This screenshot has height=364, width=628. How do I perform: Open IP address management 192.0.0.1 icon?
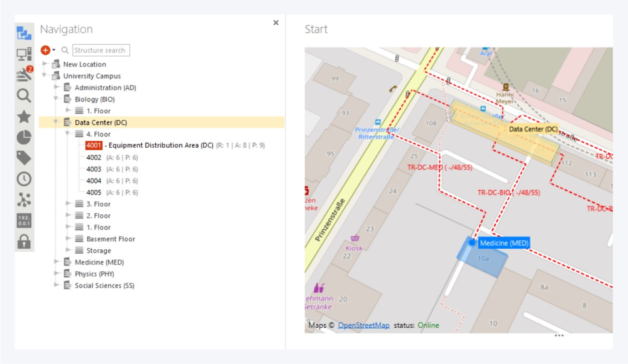click(24, 221)
